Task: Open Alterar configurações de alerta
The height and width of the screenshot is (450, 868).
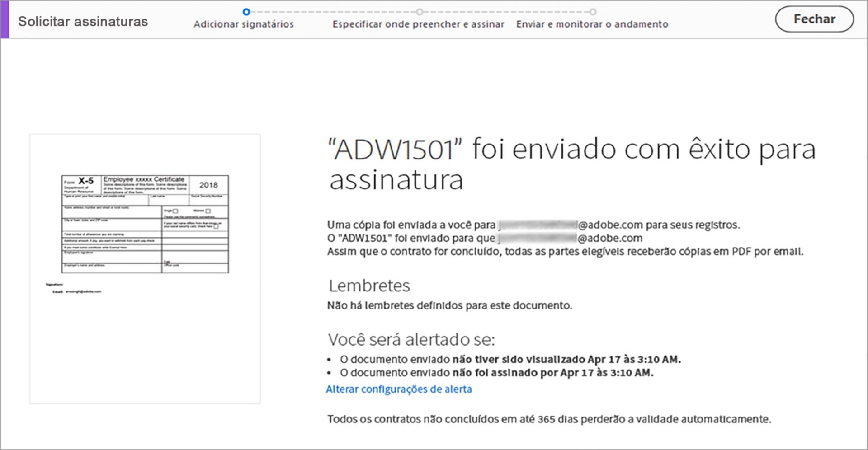Action: pos(399,389)
